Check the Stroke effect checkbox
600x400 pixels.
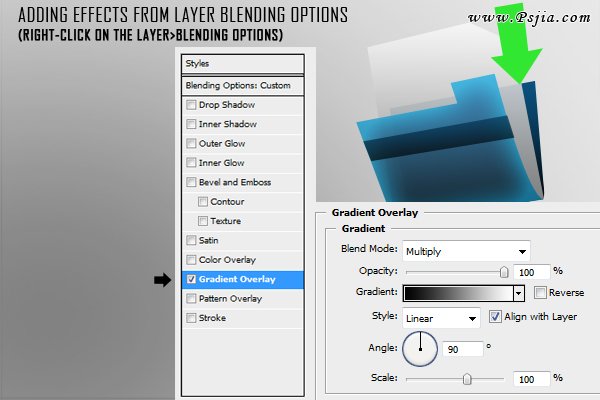[x=191, y=318]
